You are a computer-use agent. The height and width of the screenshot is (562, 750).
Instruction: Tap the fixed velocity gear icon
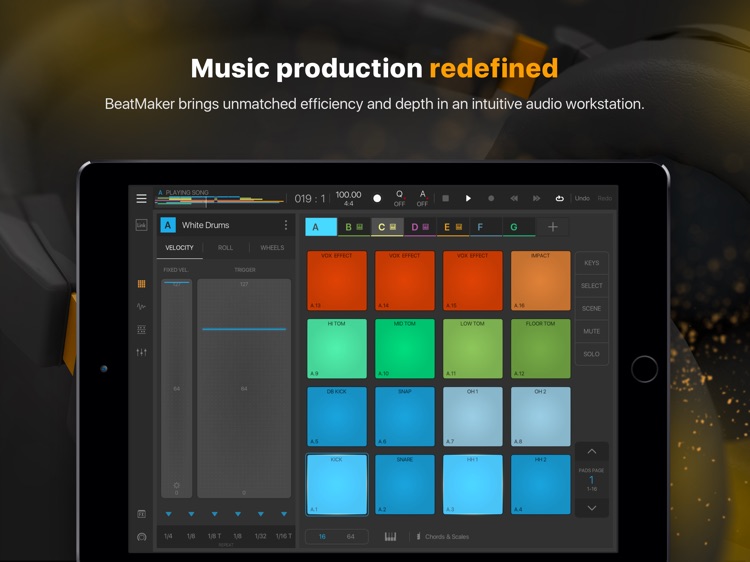click(176, 485)
